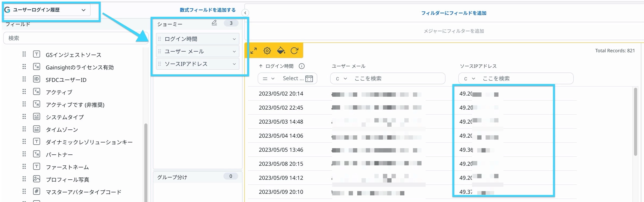Select the ダイナミックレゾリューションキー field

pyautogui.click(x=89, y=142)
